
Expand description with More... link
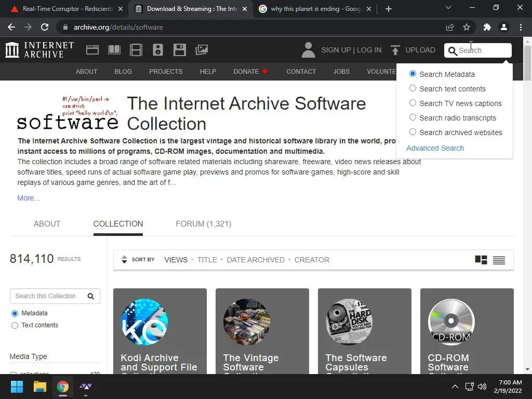pyautogui.click(x=29, y=198)
